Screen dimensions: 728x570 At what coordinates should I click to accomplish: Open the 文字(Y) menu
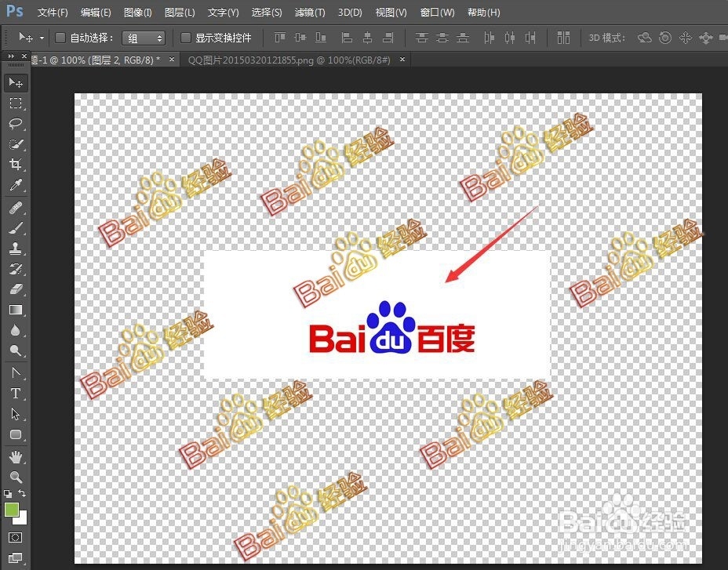point(223,13)
